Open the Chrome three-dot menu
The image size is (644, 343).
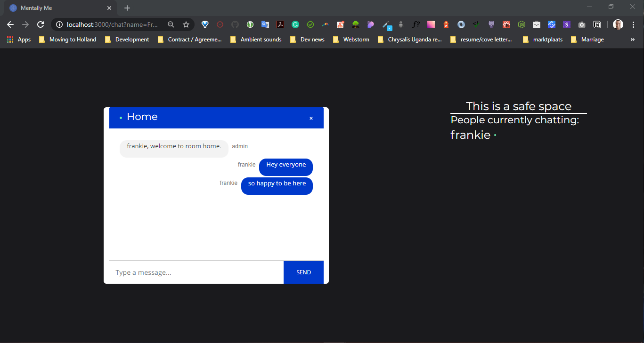[634, 24]
